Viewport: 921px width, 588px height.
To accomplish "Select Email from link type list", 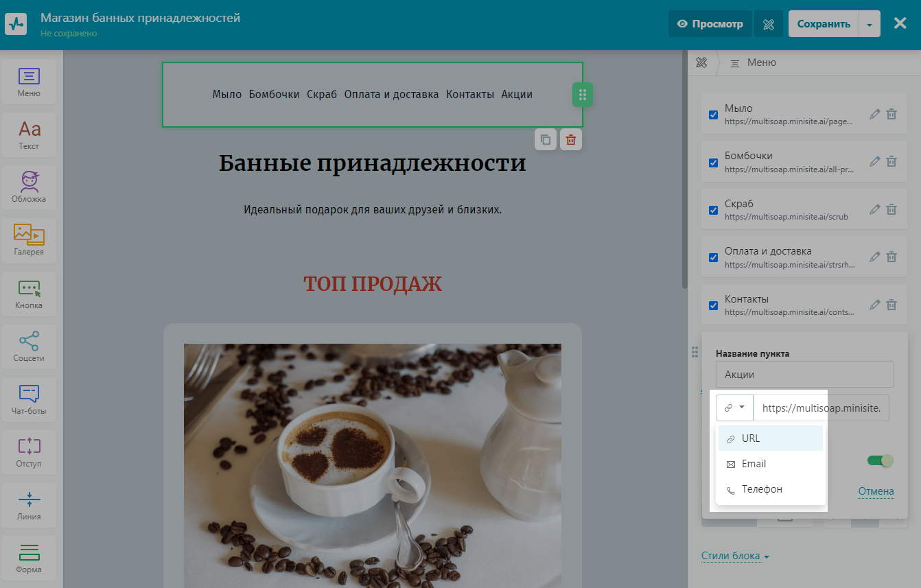I will 754,464.
